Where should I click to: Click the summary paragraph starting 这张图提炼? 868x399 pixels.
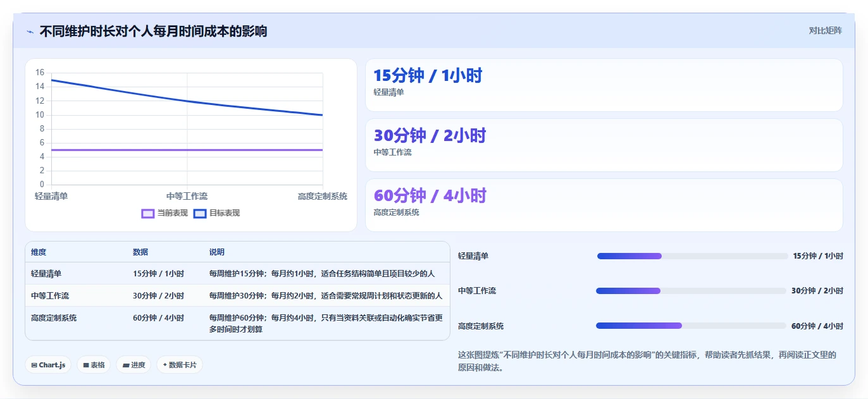pos(647,361)
